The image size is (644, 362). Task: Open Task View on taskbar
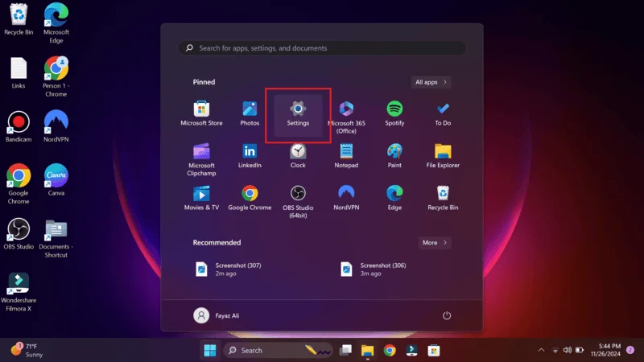345,350
